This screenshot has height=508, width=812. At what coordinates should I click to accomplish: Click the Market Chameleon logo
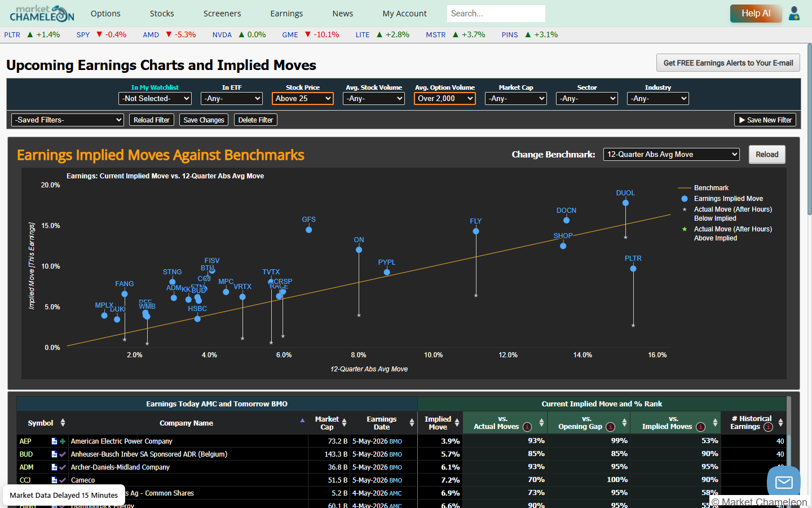(42, 13)
